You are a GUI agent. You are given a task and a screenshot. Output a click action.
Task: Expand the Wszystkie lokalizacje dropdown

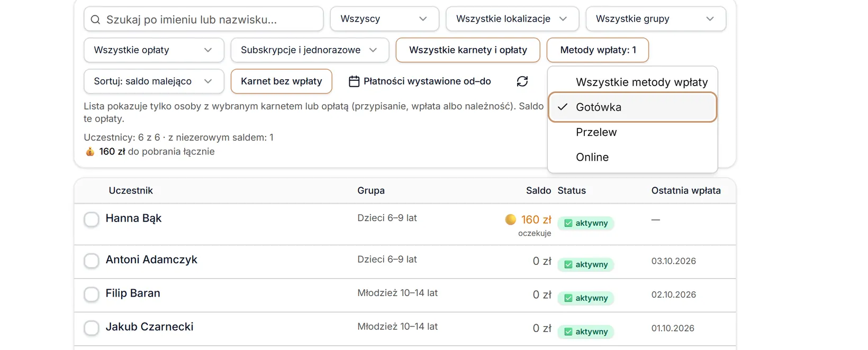tap(512, 19)
